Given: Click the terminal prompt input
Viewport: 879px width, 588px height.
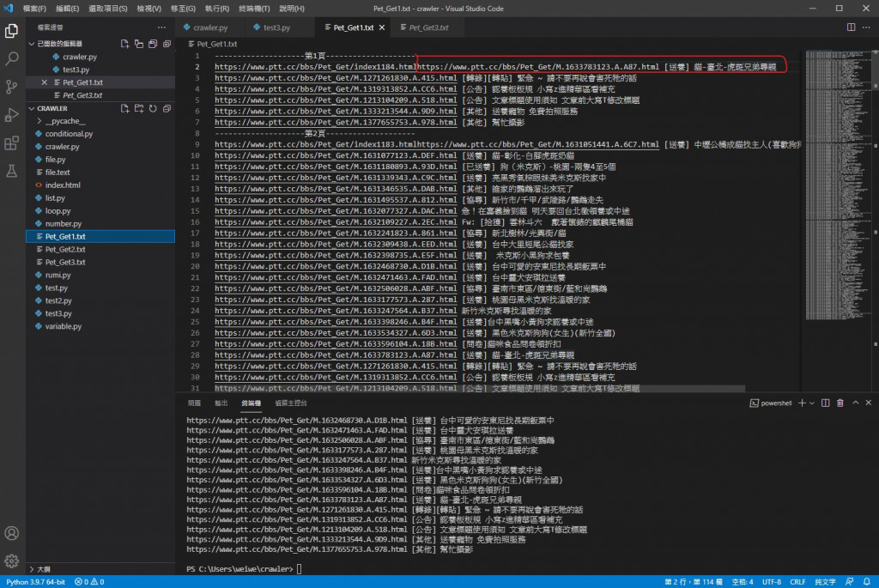Looking at the screenshot, I should (300, 569).
